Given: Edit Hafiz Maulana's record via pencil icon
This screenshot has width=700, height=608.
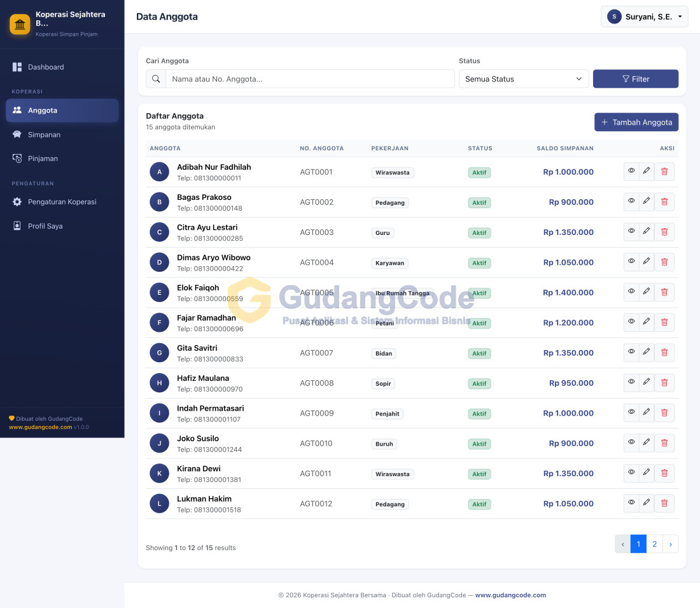Looking at the screenshot, I should (x=647, y=383).
